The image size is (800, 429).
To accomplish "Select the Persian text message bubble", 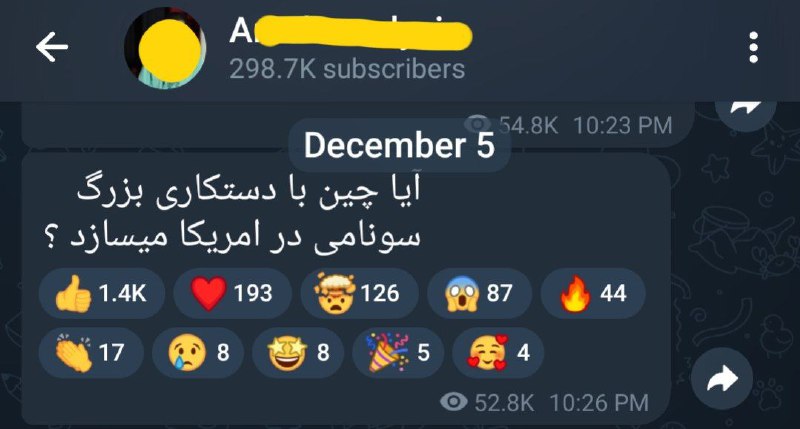I will [345, 288].
